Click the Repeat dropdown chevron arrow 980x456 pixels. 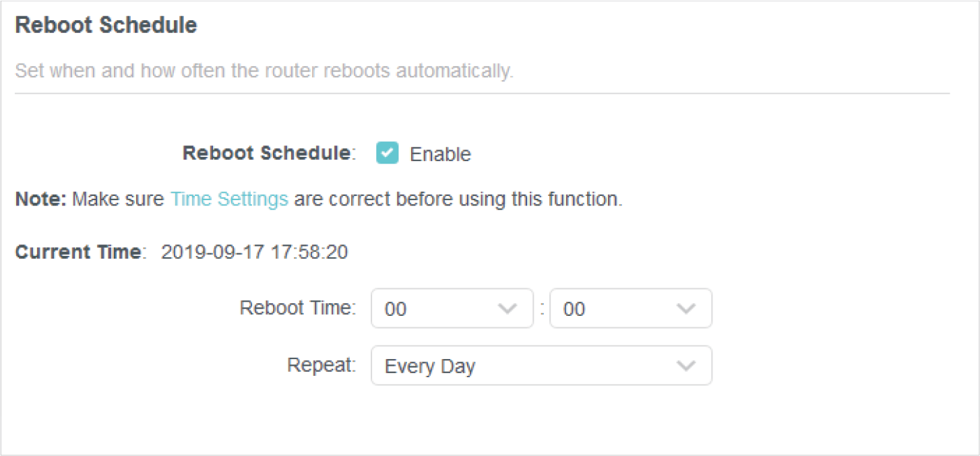click(685, 366)
